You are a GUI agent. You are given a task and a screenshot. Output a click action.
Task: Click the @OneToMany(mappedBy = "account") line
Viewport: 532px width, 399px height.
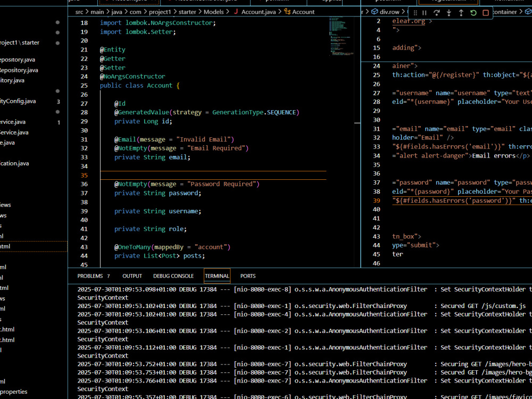[172, 247]
